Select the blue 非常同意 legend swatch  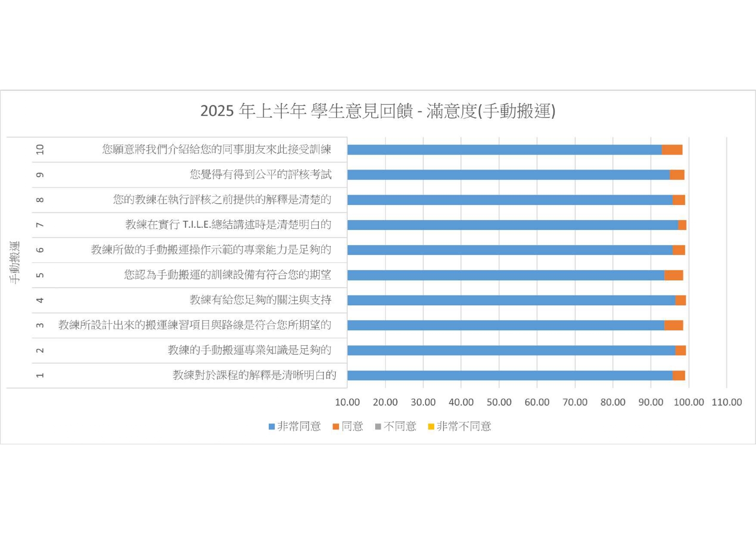(271, 427)
